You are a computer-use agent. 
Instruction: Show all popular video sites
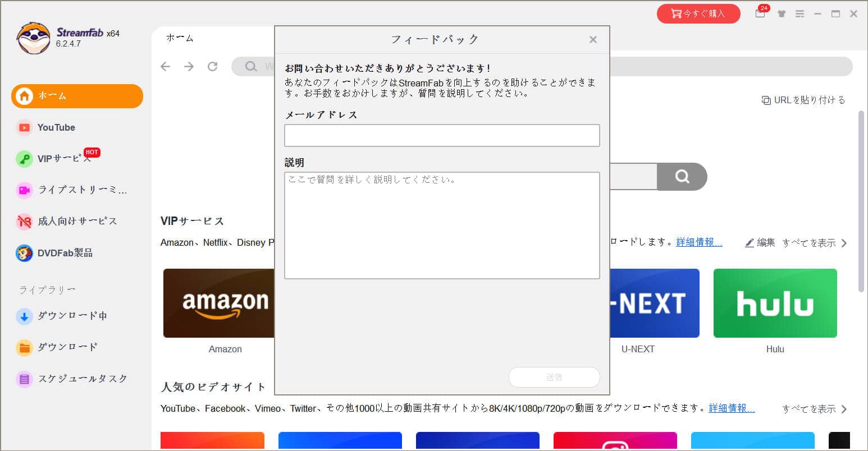[x=815, y=409]
